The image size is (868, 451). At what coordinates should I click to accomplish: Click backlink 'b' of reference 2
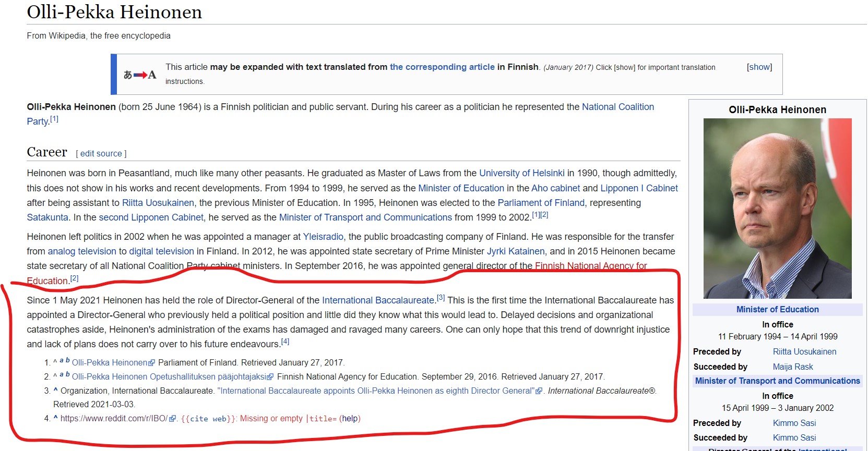click(x=68, y=374)
